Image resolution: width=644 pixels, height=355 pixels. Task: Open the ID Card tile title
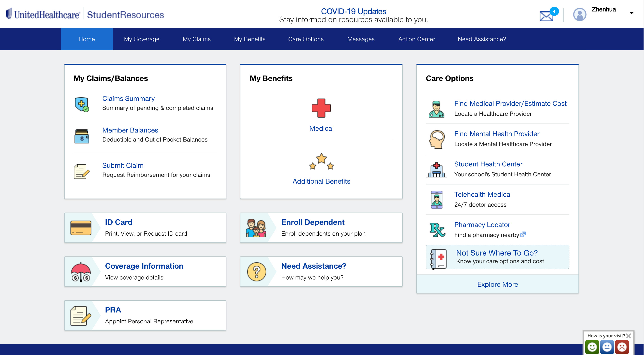tap(118, 222)
